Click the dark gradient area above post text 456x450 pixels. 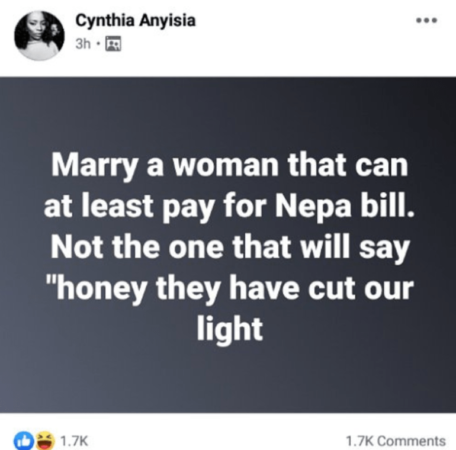click(228, 113)
